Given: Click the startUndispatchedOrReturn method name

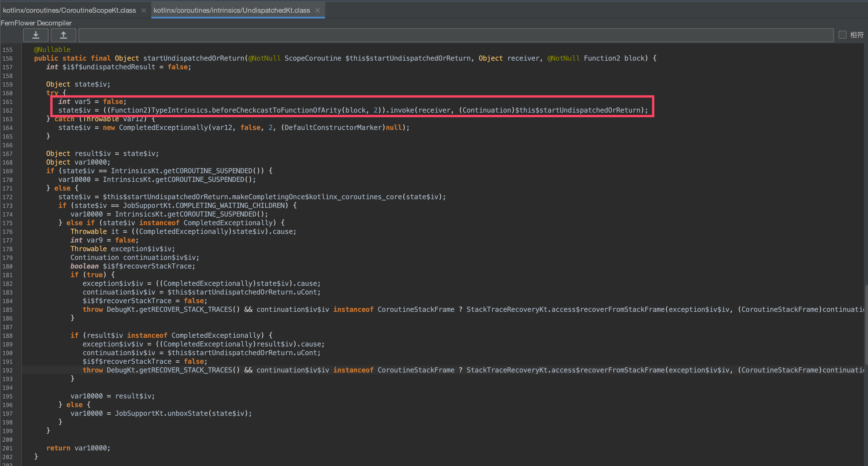Looking at the screenshot, I should [x=194, y=58].
